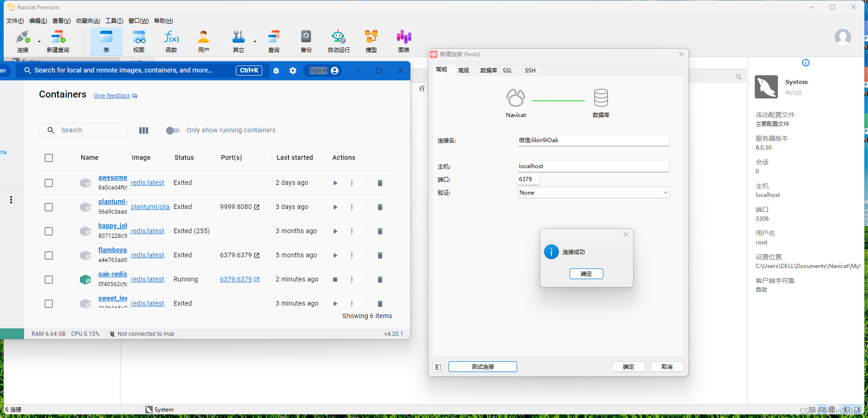
Task: Click the New Query (新建查询) icon
Action: click(58, 41)
